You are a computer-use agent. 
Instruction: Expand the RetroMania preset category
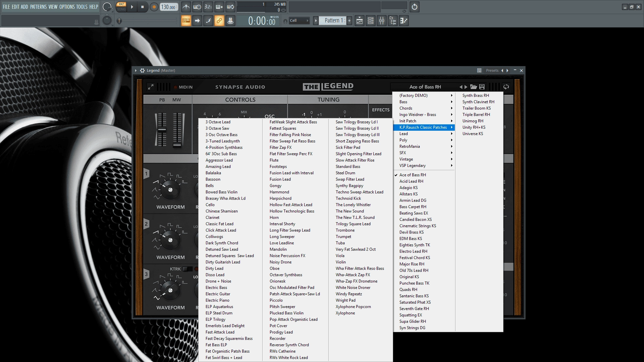pyautogui.click(x=424, y=146)
